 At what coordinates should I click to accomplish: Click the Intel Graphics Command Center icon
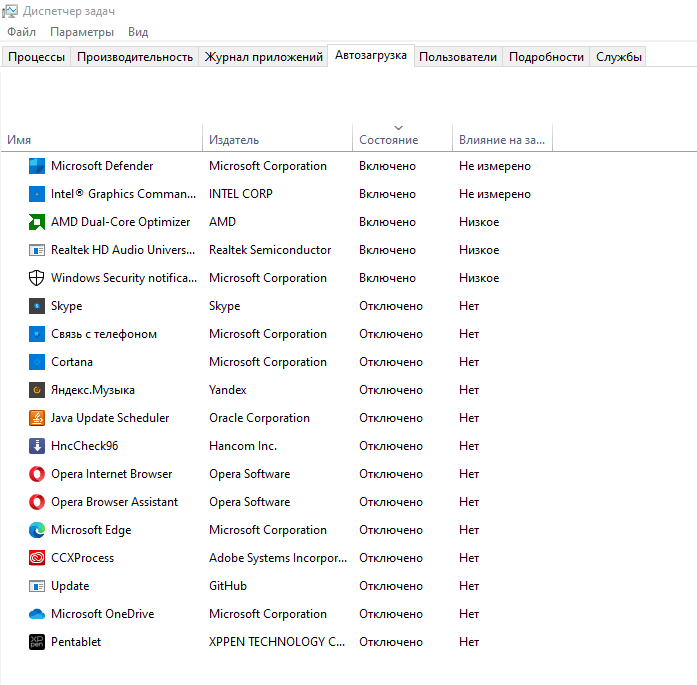(x=36, y=194)
